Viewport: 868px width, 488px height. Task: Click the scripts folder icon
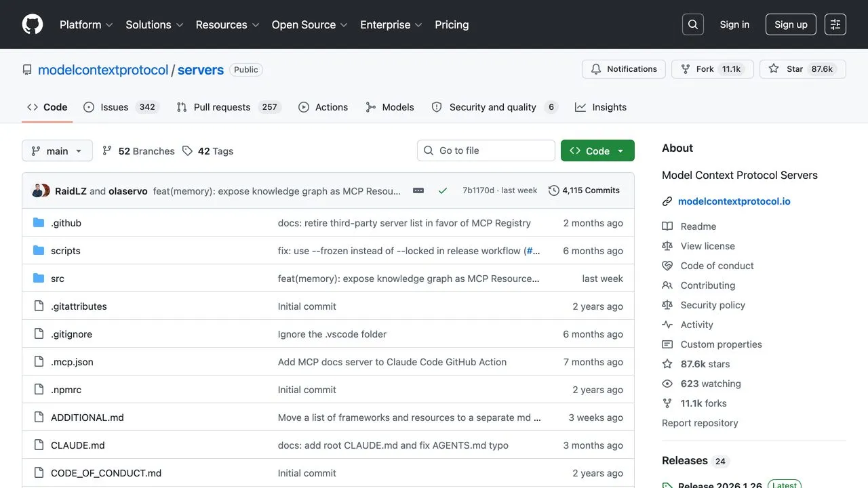point(39,251)
